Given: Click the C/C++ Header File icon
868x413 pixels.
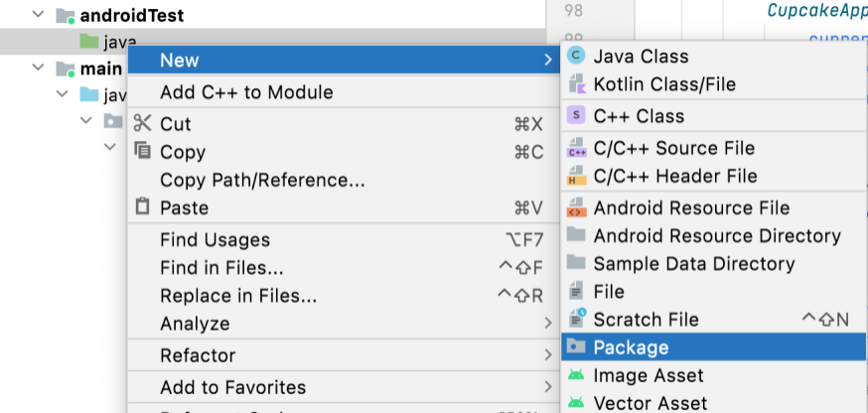Looking at the screenshot, I should 576,176.
